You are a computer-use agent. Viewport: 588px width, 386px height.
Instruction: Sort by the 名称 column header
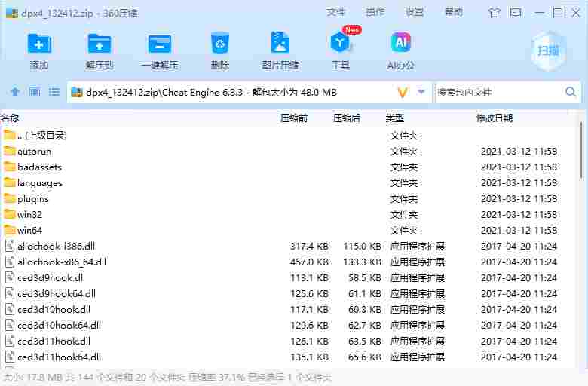tap(10, 118)
